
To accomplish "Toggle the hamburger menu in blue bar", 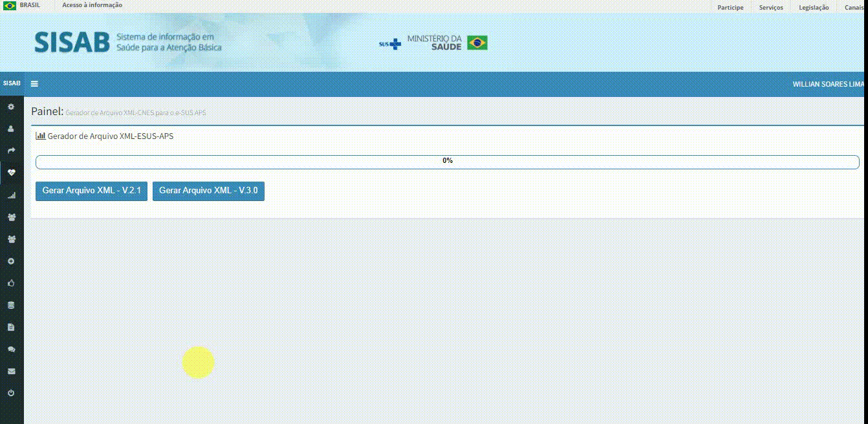I will 34,83.
